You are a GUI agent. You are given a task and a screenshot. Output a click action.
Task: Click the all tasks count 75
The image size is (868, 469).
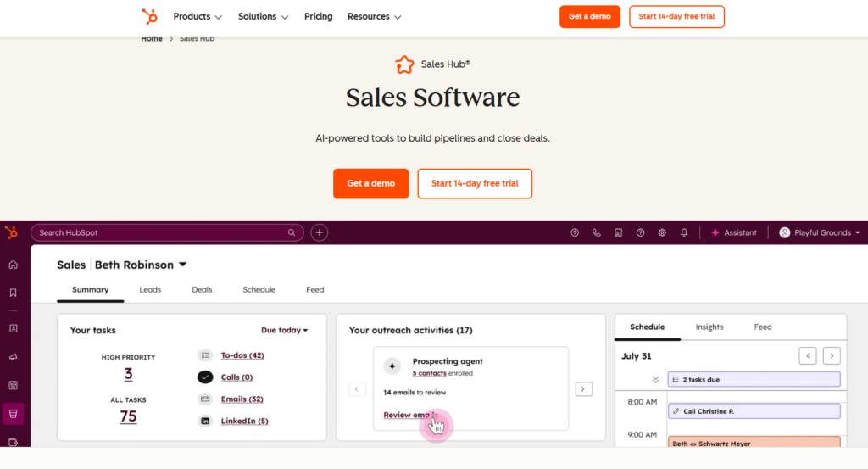(128, 416)
